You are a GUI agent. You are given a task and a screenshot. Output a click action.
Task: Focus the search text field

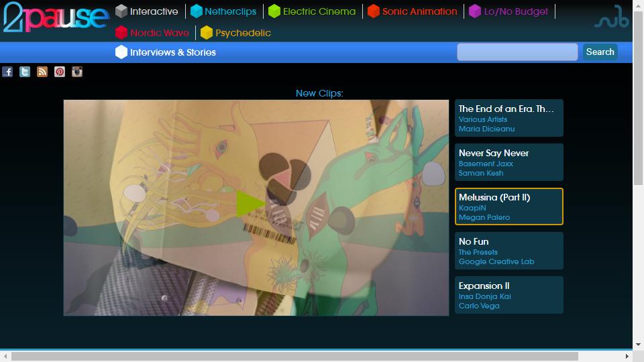517,52
